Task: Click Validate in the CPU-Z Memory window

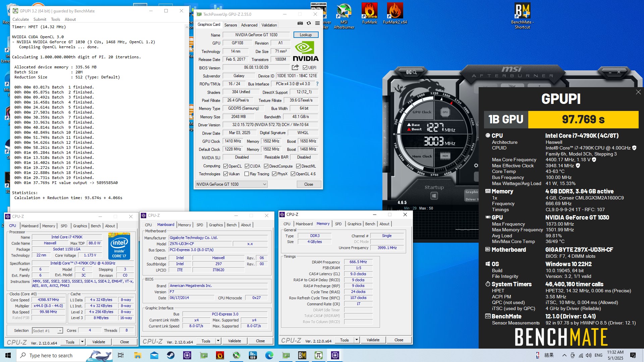Action: (x=373, y=340)
